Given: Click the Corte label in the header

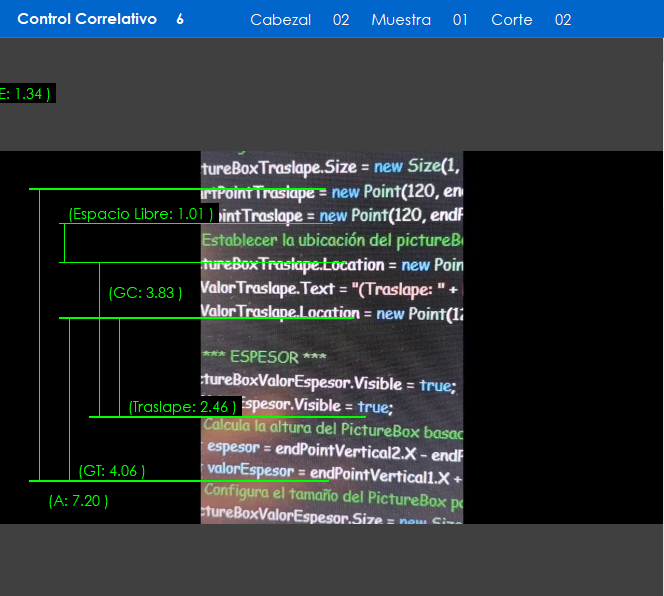Looking at the screenshot, I should click(512, 20).
